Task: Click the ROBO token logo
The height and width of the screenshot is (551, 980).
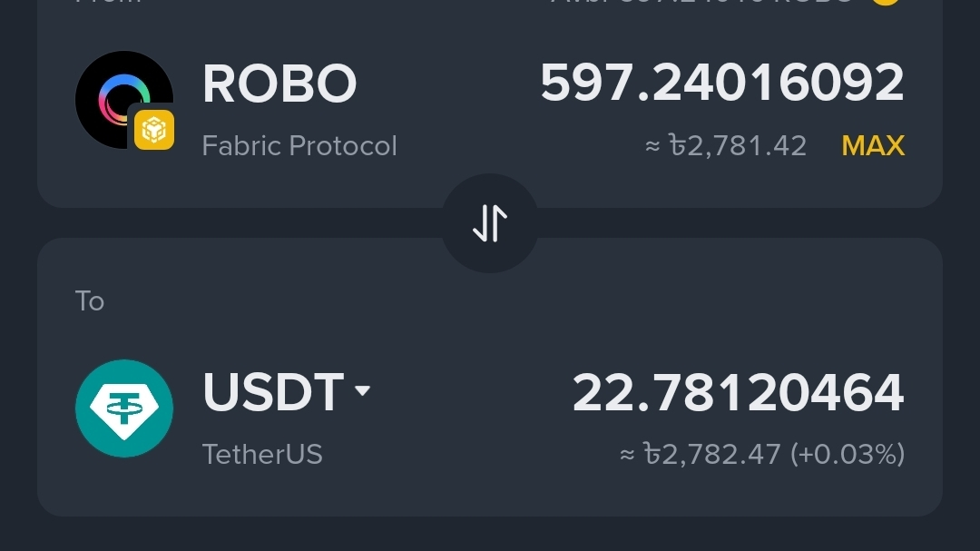Action: [116, 94]
